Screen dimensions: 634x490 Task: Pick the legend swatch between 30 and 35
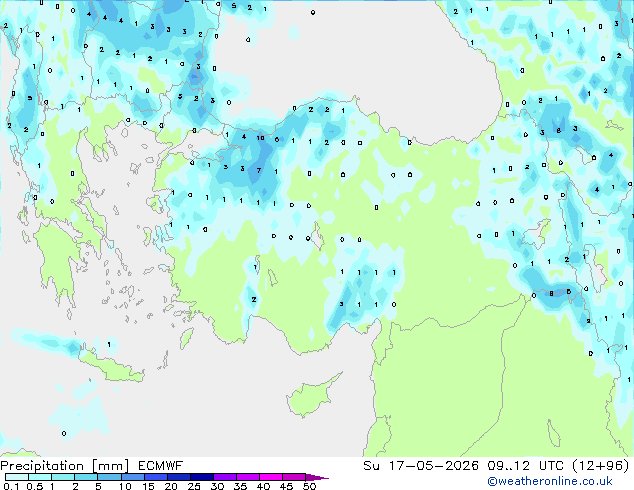click(224, 477)
